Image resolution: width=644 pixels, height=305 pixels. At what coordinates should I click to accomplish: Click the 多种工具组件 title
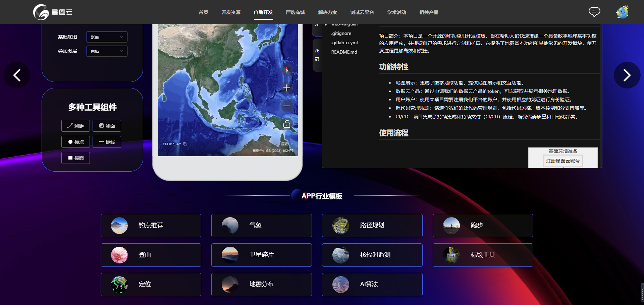(93, 107)
